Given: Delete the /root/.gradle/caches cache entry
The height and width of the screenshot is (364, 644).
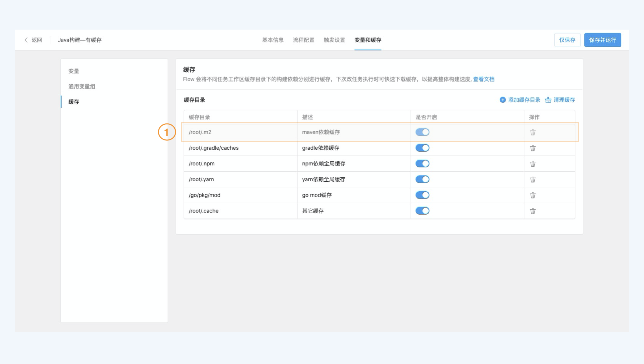Looking at the screenshot, I should pos(533,148).
